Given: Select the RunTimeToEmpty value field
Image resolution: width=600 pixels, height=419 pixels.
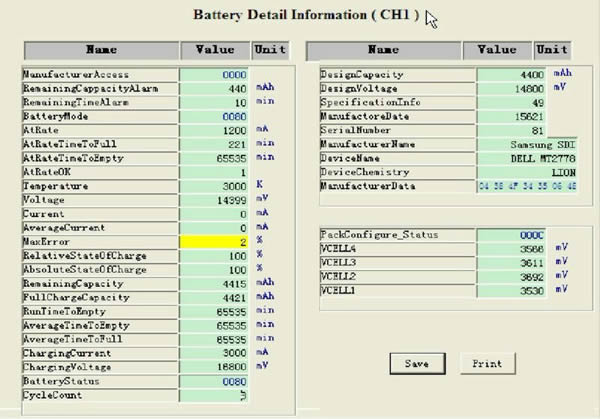Looking at the screenshot, I should (214, 311).
